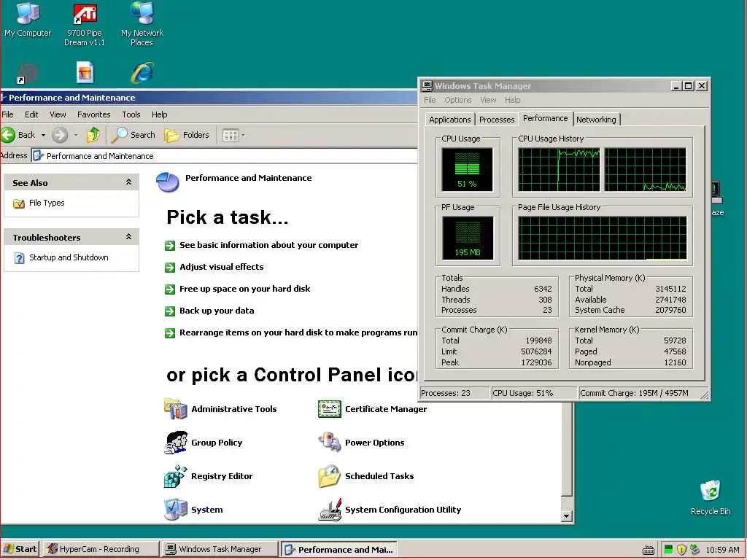Viewport: 747px width, 560px height.
Task: Click the PF Usage 195 MB gauge
Action: click(468, 238)
